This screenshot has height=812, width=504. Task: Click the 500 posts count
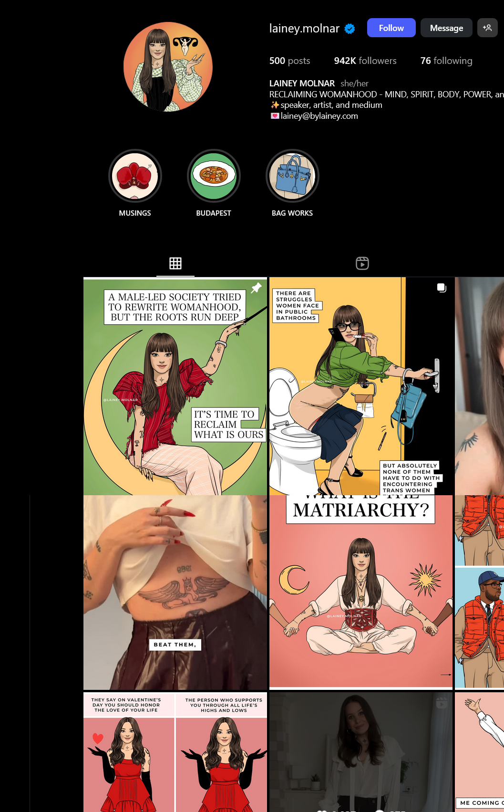click(289, 61)
